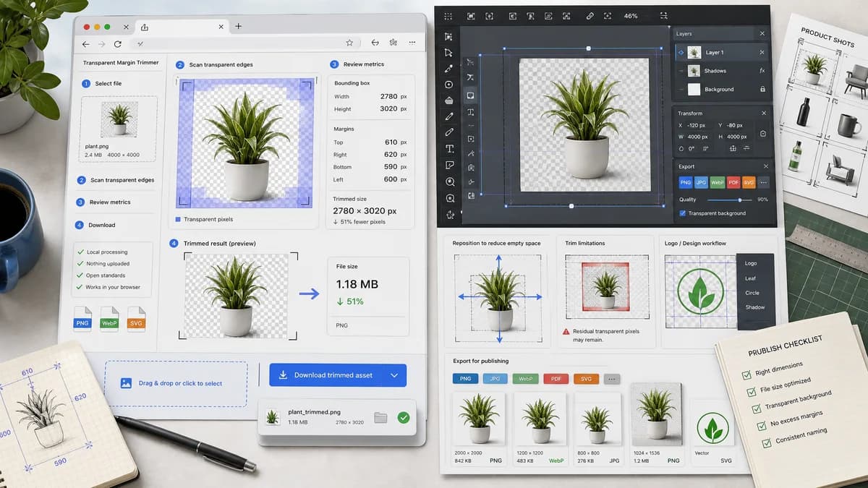Go to the Review metrics step in the sidebar
868x488 pixels.
click(103, 202)
